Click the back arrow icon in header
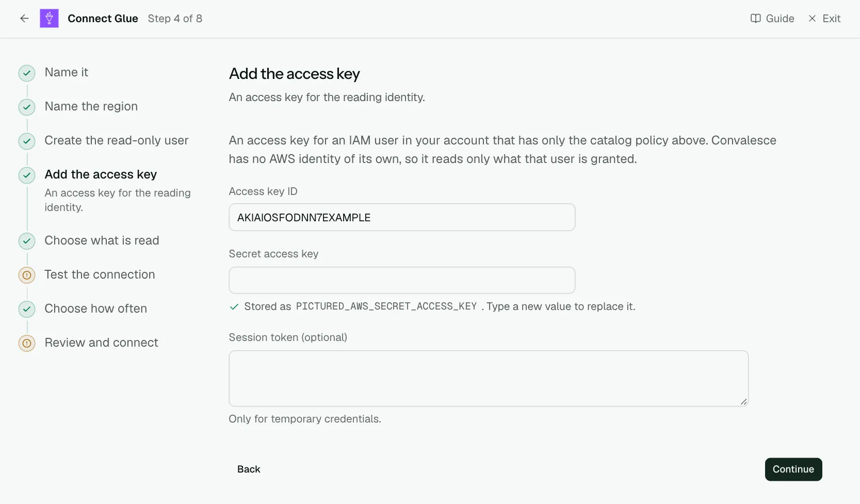Viewport: 860px width, 504px height. click(24, 19)
